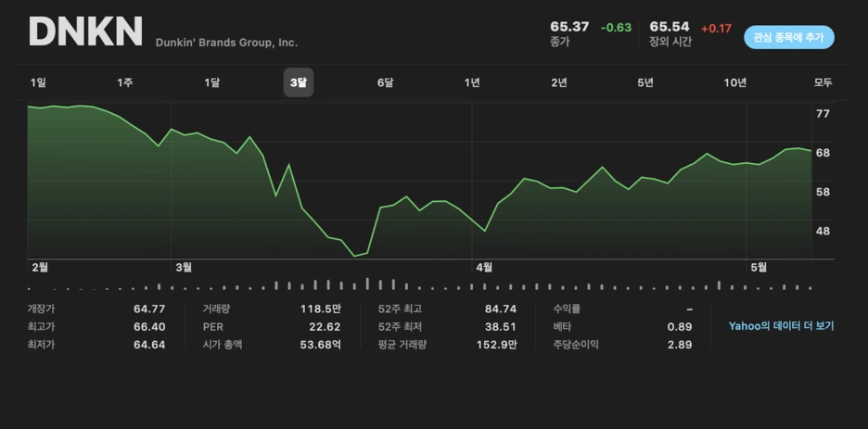Click the 주당순이익 label
Viewport: 868px width, 429px height.
coord(576,345)
